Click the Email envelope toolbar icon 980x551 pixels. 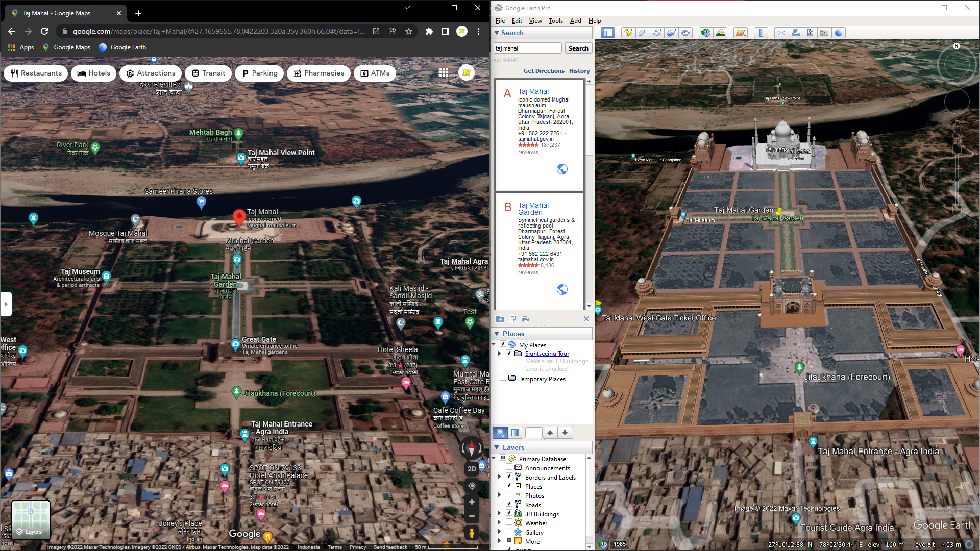click(781, 33)
